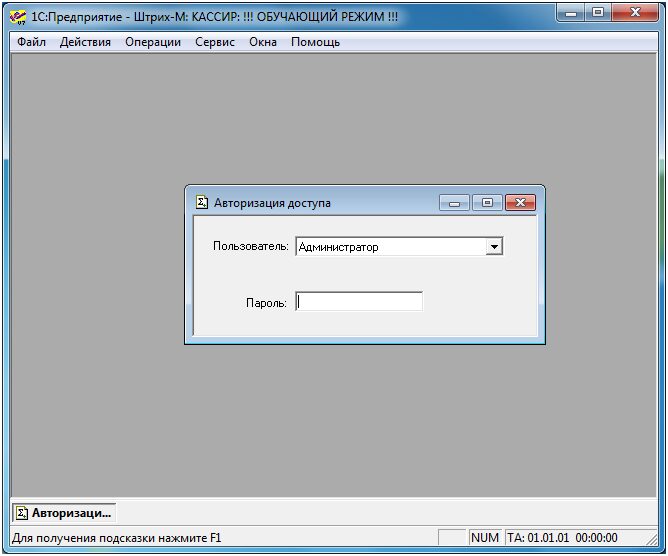Expand the Пользователь dropdown arrow

tap(494, 247)
